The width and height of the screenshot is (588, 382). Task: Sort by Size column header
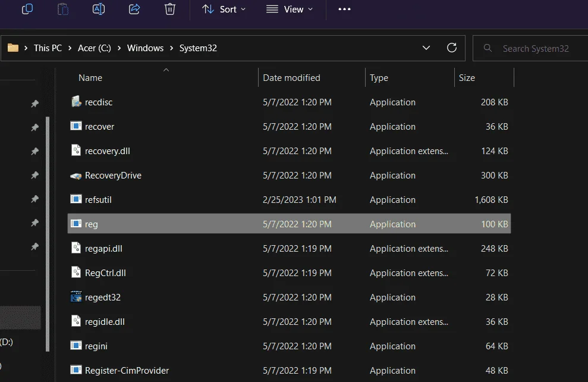tap(467, 78)
